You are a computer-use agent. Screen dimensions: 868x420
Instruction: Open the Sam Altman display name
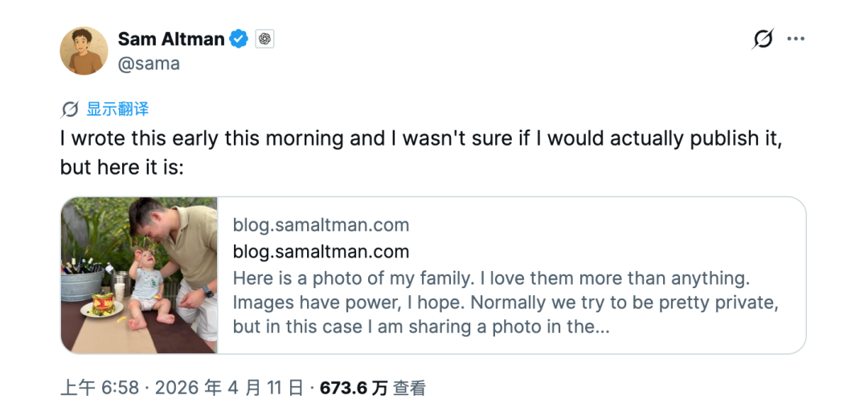point(170,39)
